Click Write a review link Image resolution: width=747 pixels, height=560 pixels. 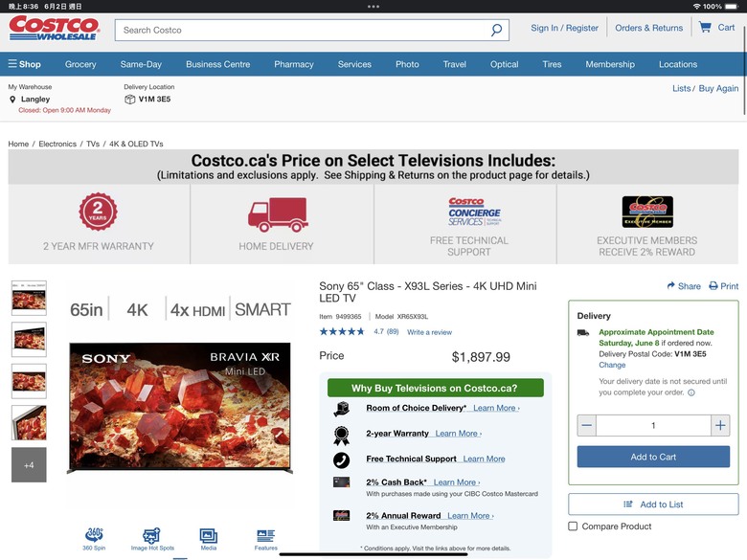pyautogui.click(x=429, y=332)
